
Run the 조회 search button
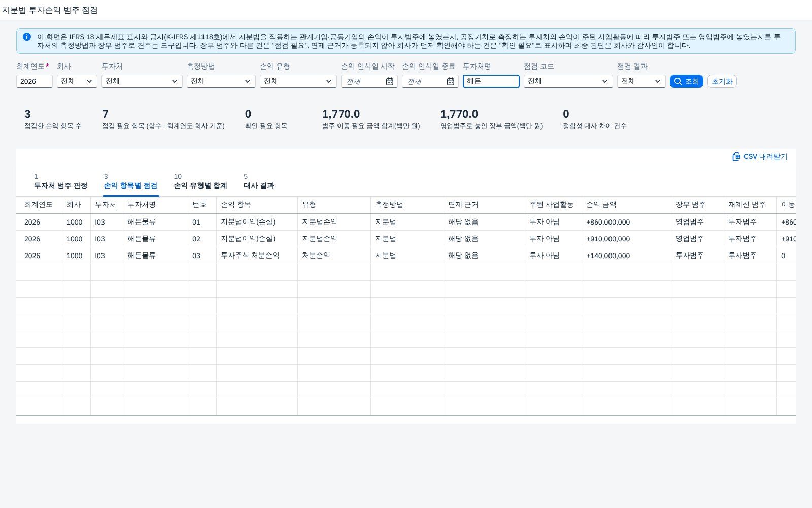[x=686, y=81]
